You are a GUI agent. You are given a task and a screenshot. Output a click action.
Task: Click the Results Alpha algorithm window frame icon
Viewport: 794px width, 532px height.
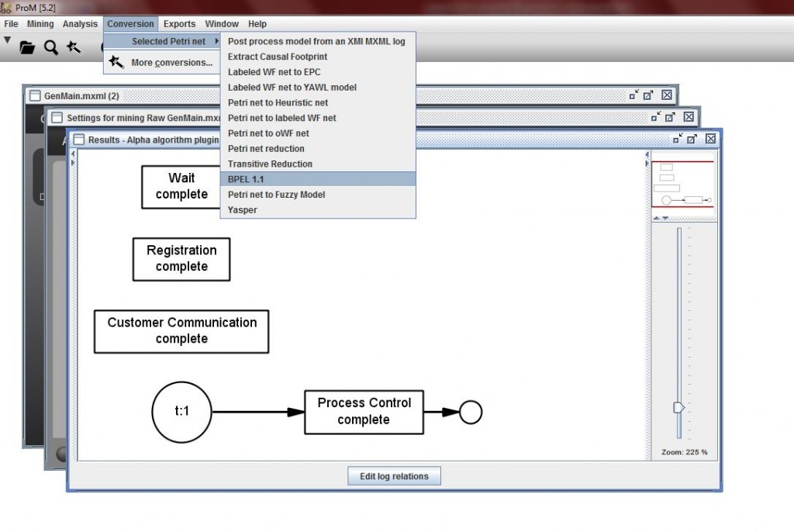pyautogui.click(x=78, y=140)
